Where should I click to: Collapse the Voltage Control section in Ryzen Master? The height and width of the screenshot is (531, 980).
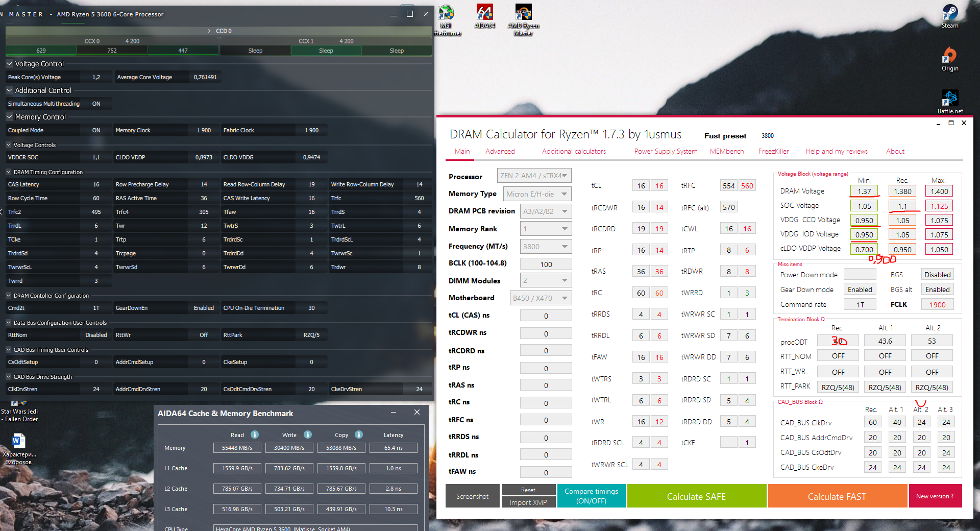coord(9,64)
